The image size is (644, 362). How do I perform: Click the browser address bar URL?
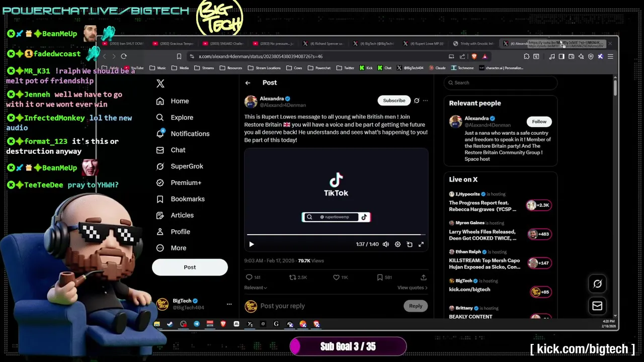pyautogui.click(x=260, y=56)
